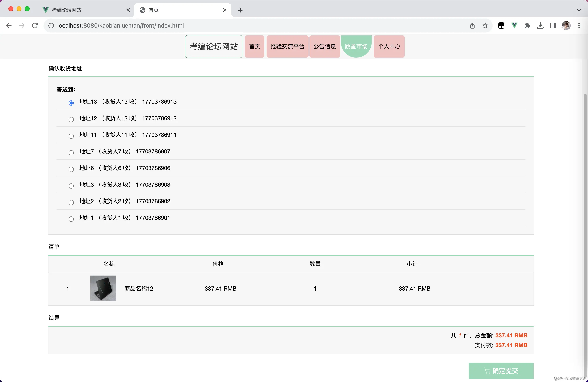Click the 确定提交 submit button
The width and height of the screenshot is (588, 382).
point(501,371)
